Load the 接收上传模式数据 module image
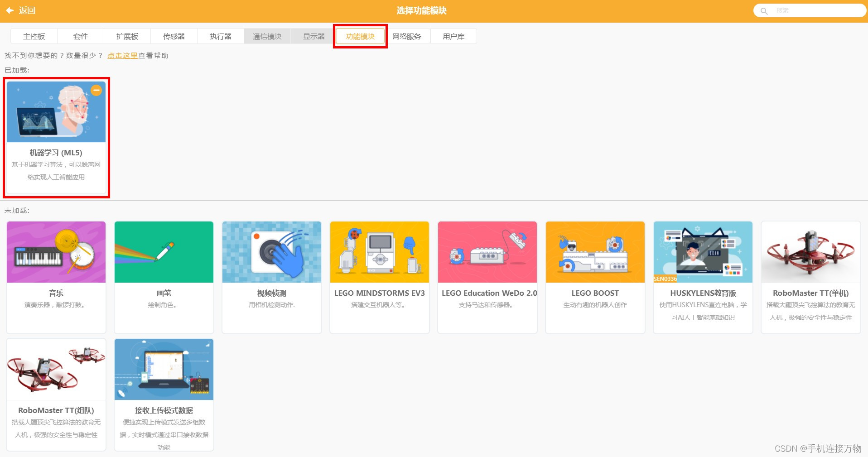The width and height of the screenshot is (868, 457). click(x=164, y=369)
